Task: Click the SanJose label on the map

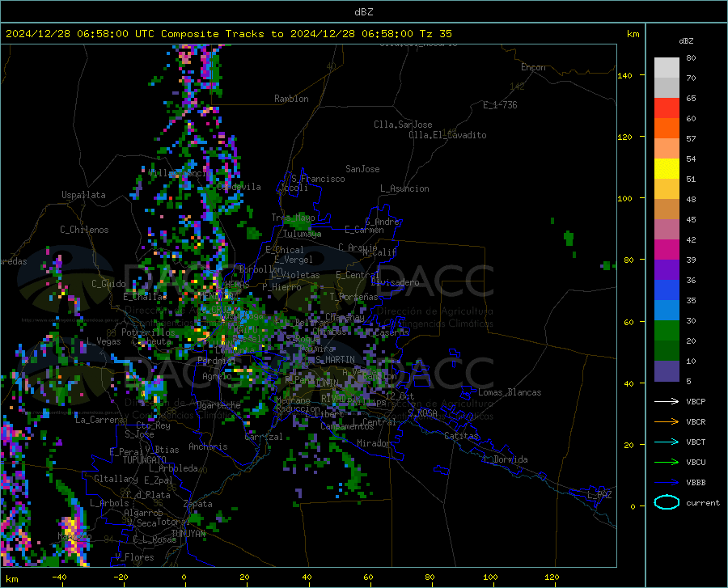Action: 362,169
